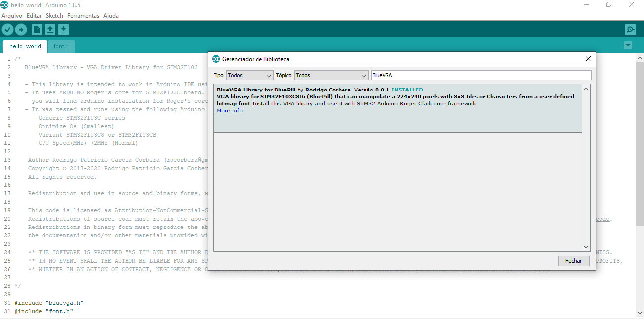Switch to the font.h tab
The height and width of the screenshot is (319, 644).
click(x=61, y=46)
